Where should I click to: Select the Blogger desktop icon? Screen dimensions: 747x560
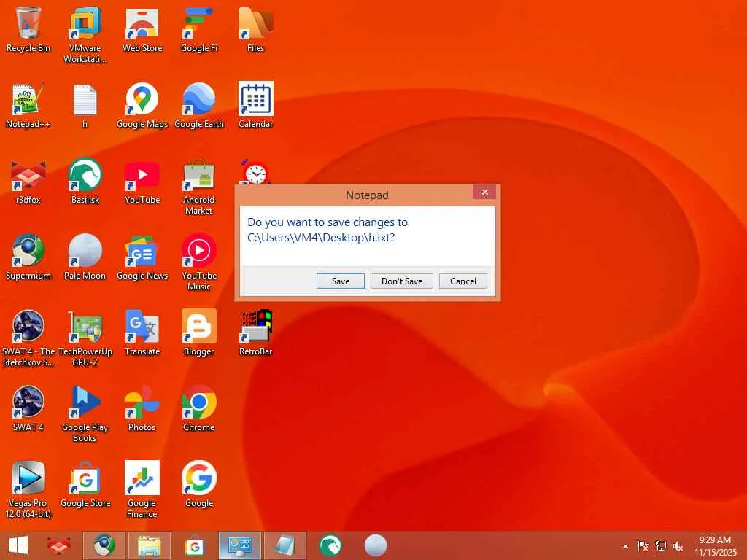click(199, 332)
